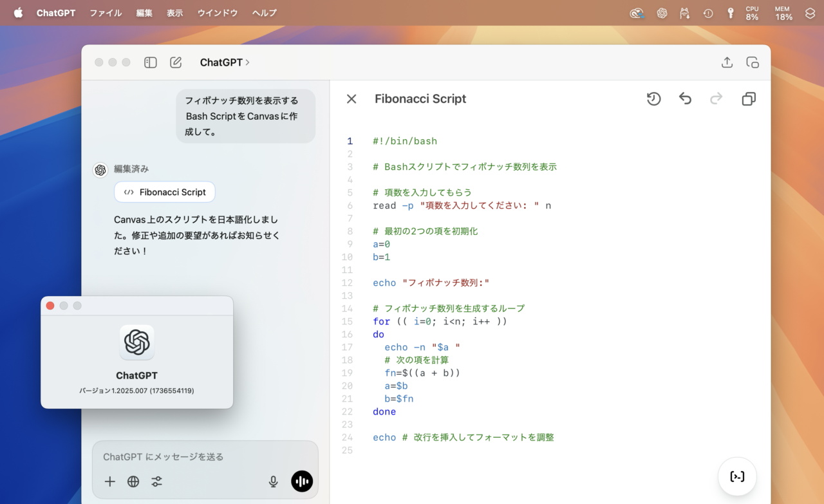Click the CPU 8% indicator
Viewport: 824px width, 504px height.
pos(752,13)
